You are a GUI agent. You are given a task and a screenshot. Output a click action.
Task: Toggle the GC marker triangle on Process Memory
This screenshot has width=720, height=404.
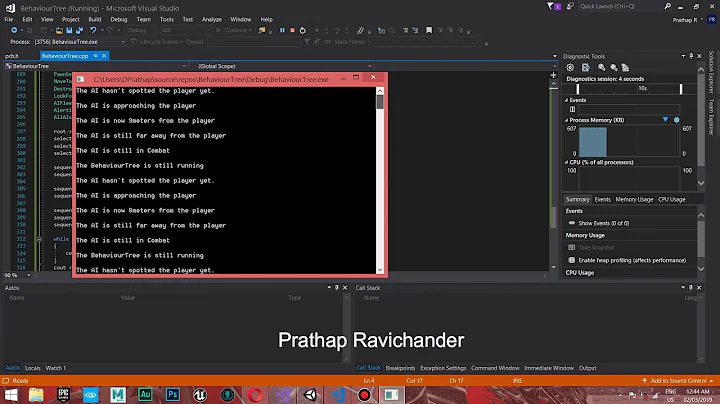pos(665,120)
